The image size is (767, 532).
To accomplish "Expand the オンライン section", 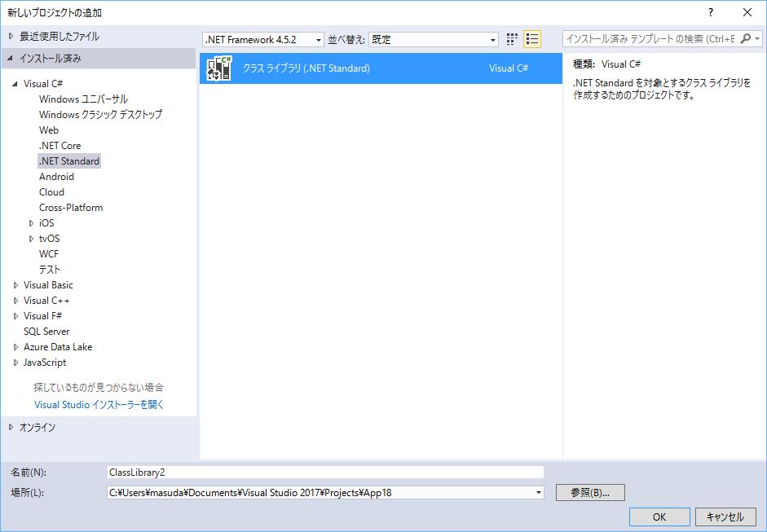I will pyautogui.click(x=11, y=427).
